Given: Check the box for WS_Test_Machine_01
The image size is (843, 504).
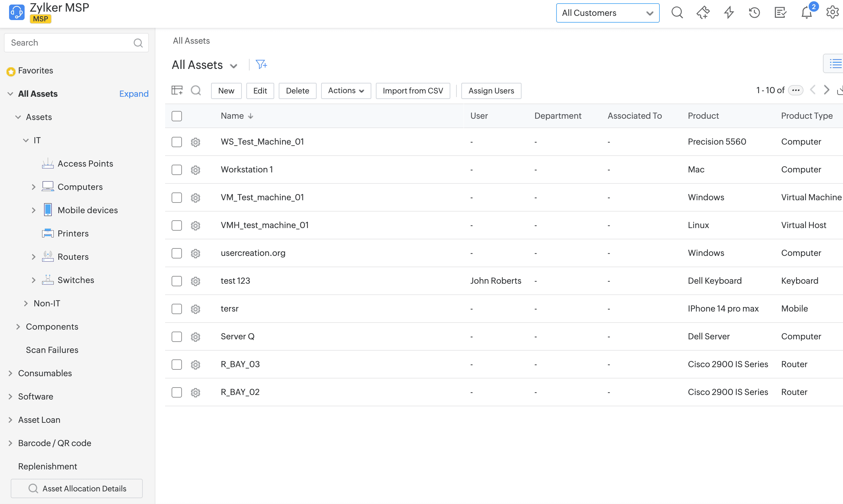Looking at the screenshot, I should [x=177, y=142].
